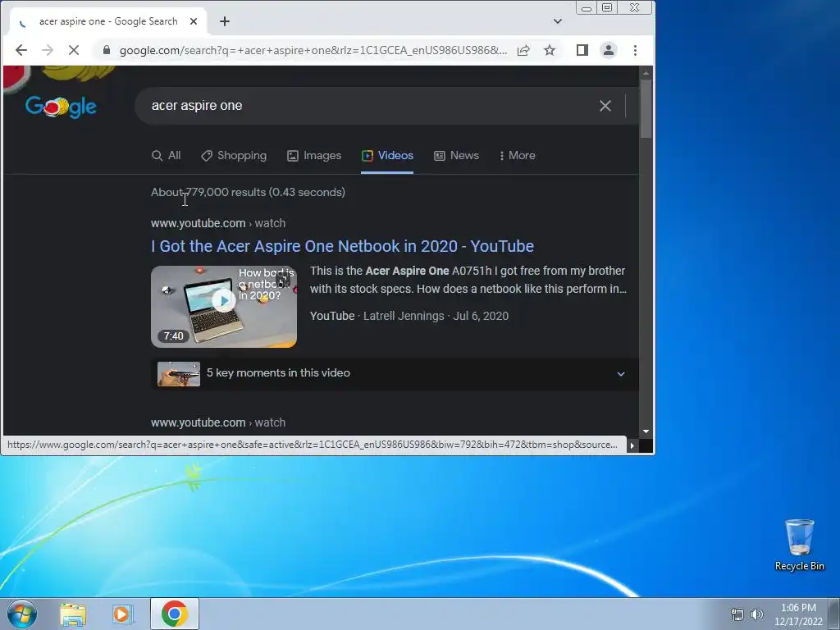The image size is (840, 630).
Task: Play the 7:40 netbook video thumbnail
Action: 224,307
